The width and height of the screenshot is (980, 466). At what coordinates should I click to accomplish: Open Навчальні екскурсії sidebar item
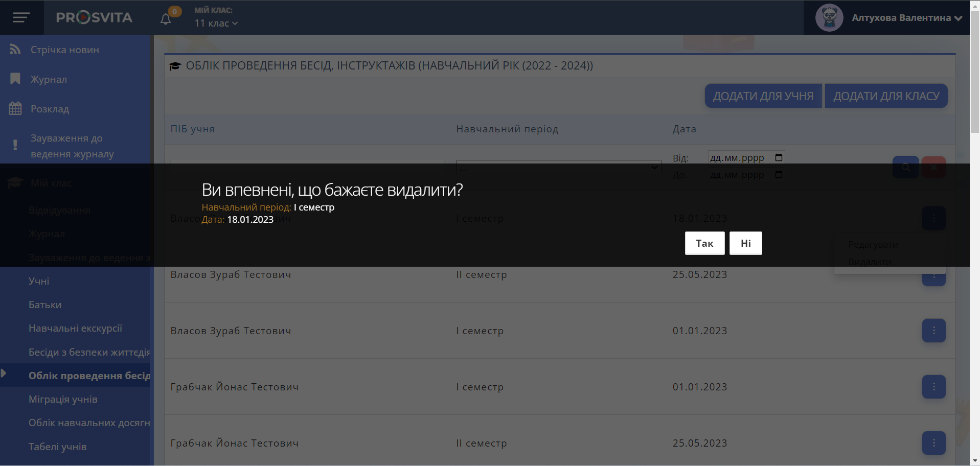point(75,328)
